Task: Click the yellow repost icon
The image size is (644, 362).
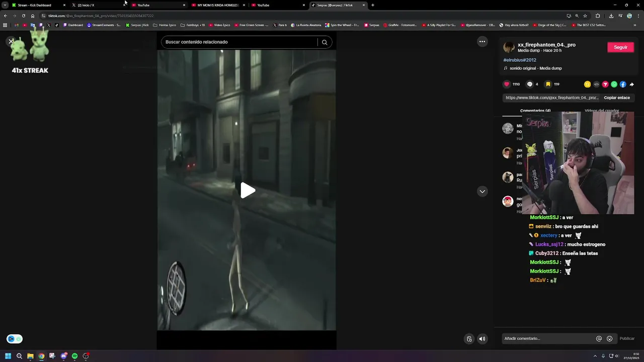Action: [587, 84]
